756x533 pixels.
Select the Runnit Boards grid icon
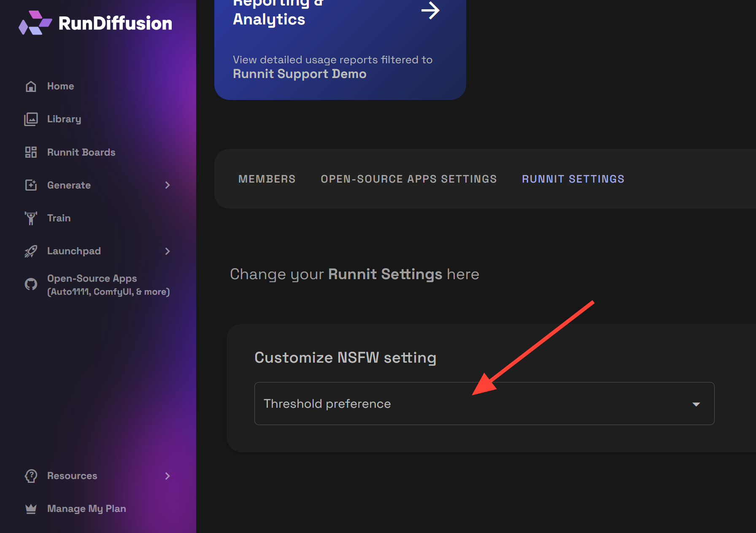tap(31, 152)
